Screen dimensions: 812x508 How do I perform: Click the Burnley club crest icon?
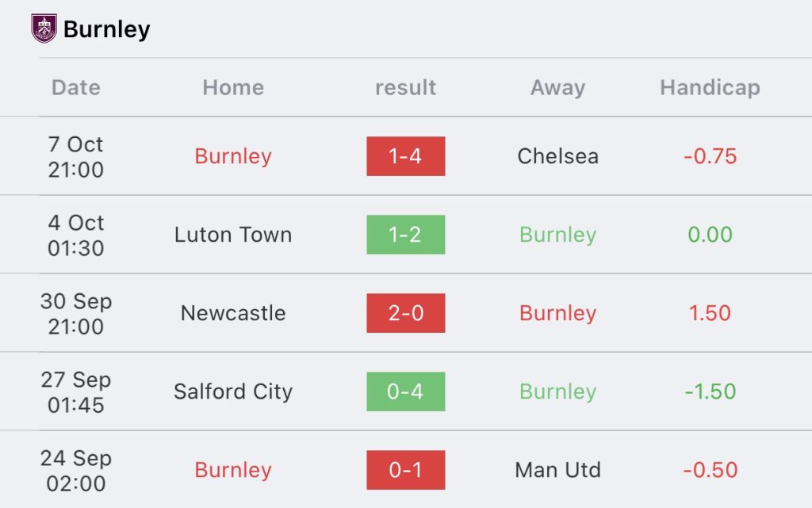[x=44, y=29]
